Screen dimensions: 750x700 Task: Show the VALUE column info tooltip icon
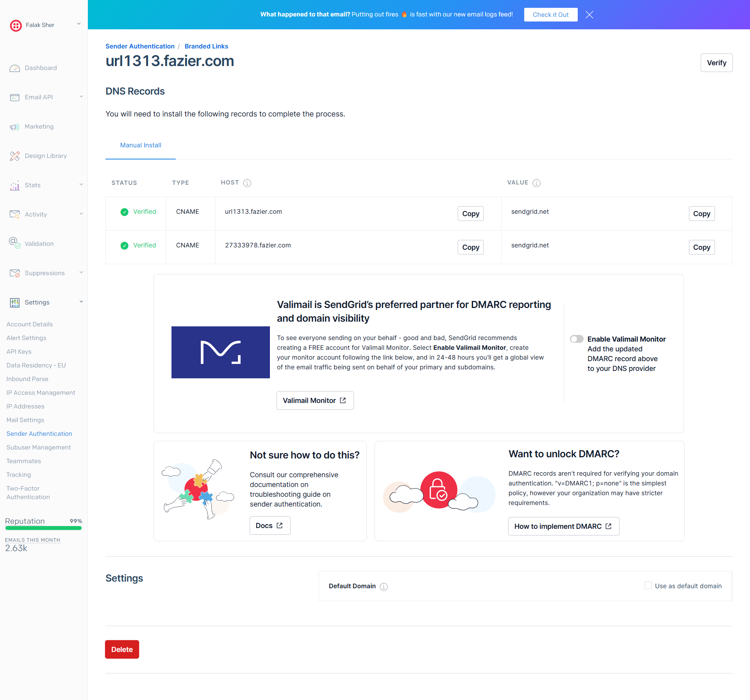point(537,183)
